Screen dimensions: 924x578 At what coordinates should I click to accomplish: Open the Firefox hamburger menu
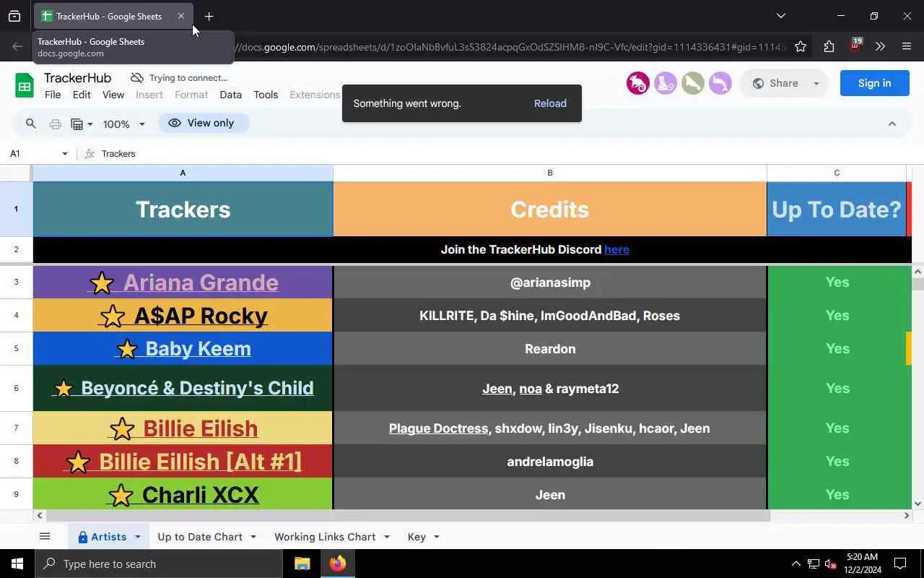(907, 46)
